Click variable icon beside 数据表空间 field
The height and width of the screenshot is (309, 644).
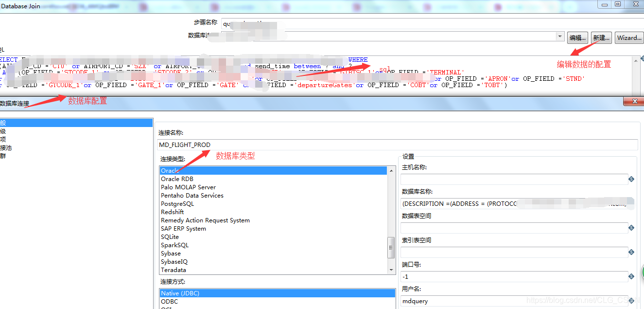click(x=631, y=228)
